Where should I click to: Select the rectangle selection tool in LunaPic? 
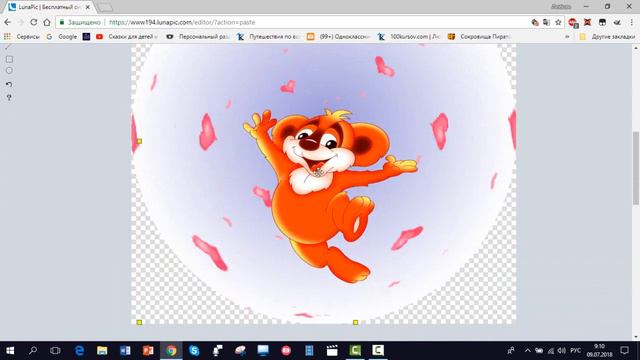(x=9, y=60)
